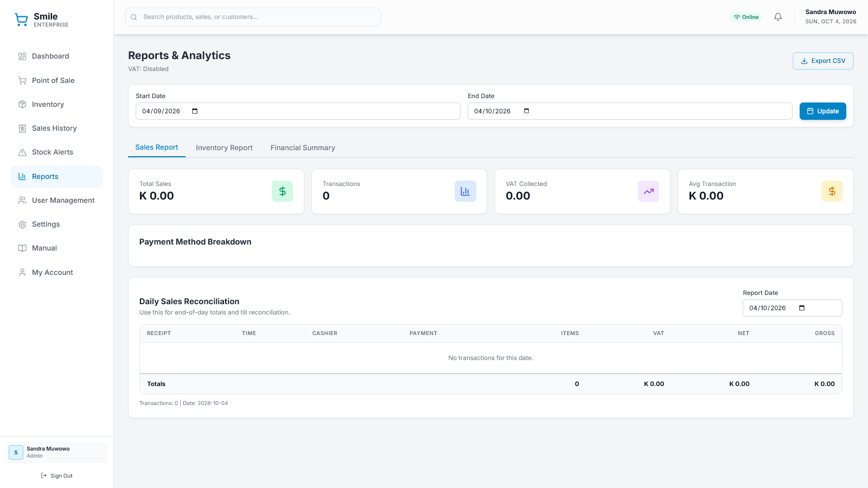This screenshot has width=868, height=488.
Task: Open the Inventory page
Action: [x=56, y=104]
